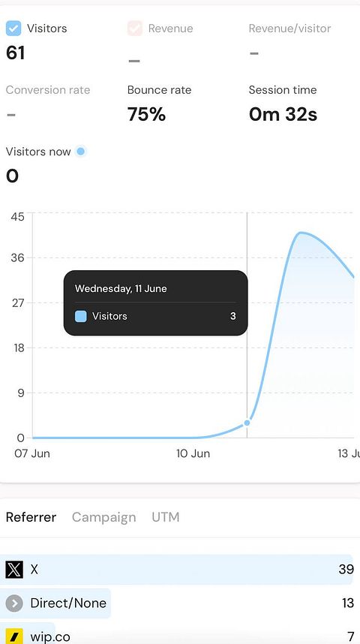
Task: Uncheck the Visitors checkbox
Action: (x=13, y=29)
